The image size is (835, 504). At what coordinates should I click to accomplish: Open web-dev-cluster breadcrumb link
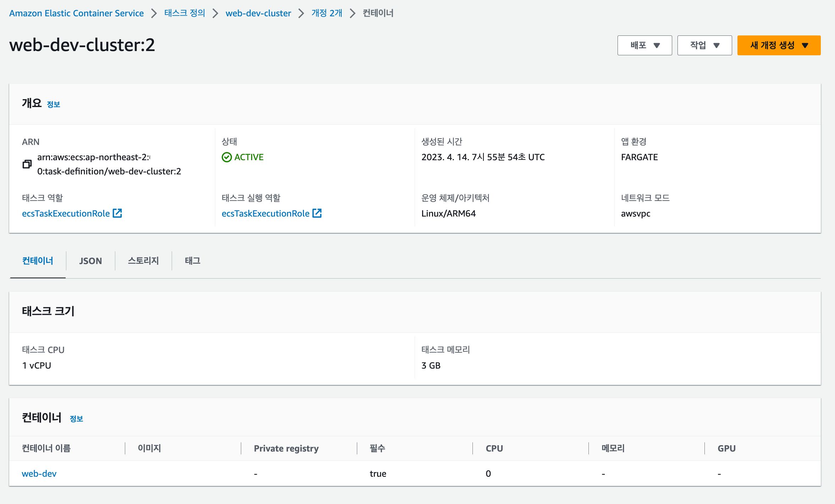point(258,13)
